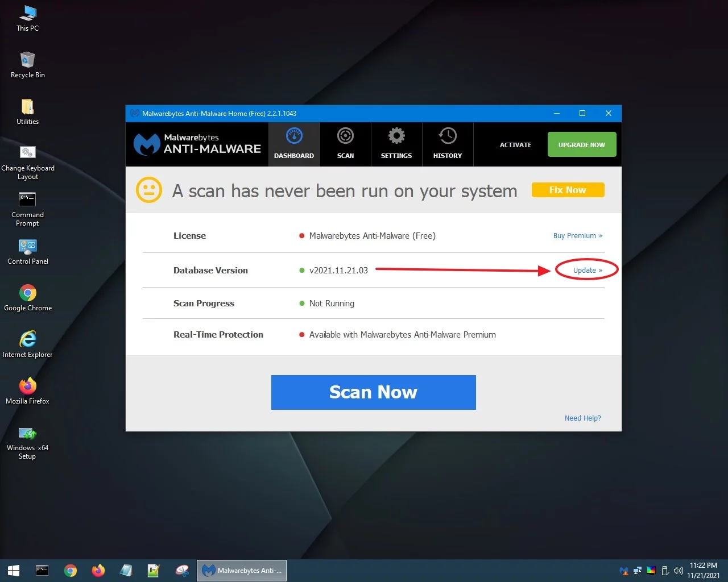The height and width of the screenshot is (582, 728).
Task: Switch to the Scan tab
Action: tap(345, 144)
